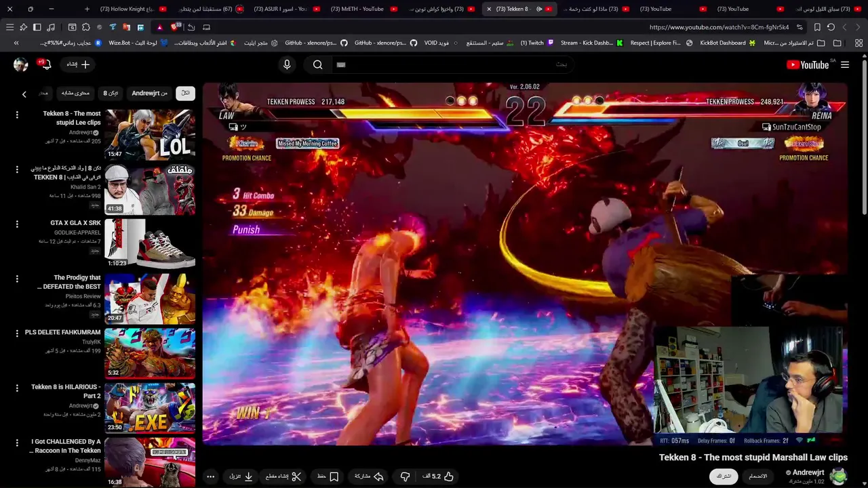
Task: Open 'PLS DELETE FAHKUMRAM' video title
Action: pos(62,332)
